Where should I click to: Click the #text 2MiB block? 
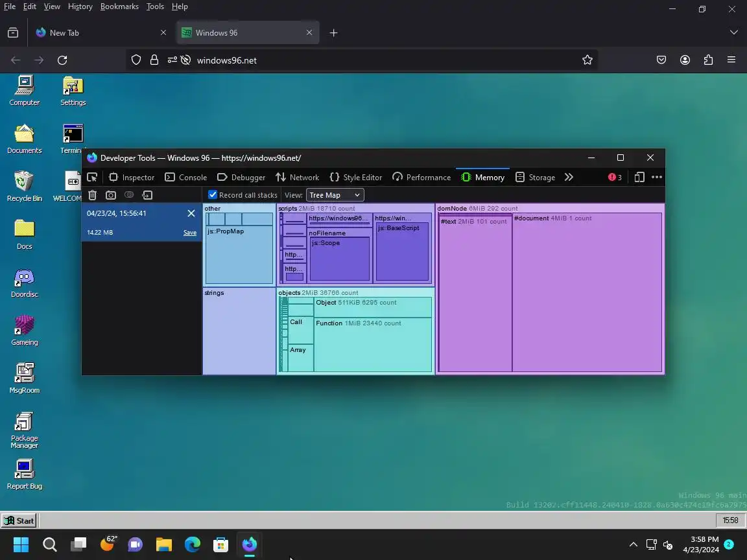point(475,294)
